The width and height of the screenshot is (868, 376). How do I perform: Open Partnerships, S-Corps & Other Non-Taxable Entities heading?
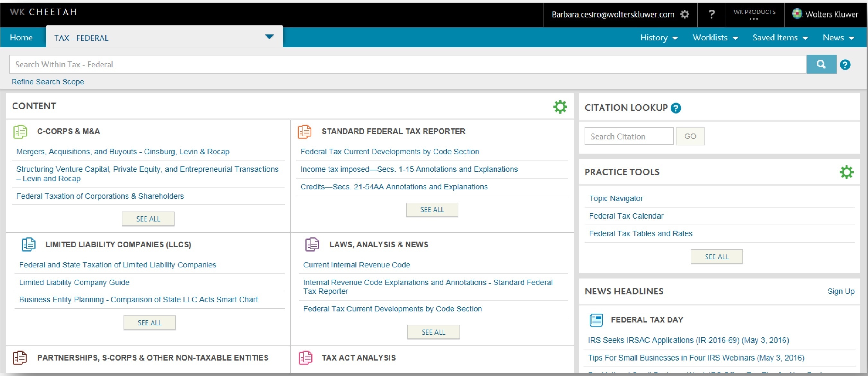tap(153, 358)
